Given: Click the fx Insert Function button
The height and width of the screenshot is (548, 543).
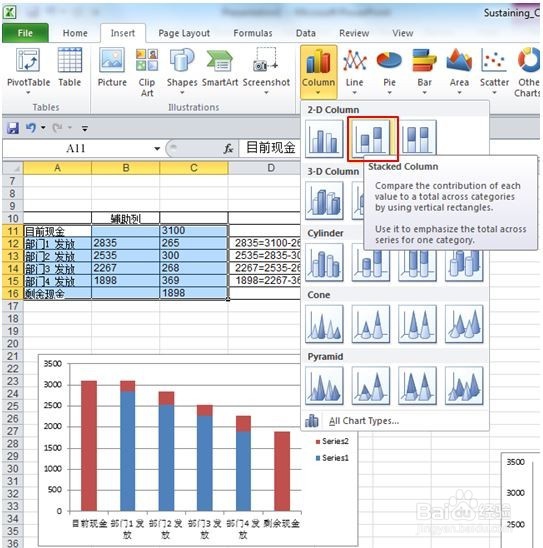Looking at the screenshot, I should [228, 149].
